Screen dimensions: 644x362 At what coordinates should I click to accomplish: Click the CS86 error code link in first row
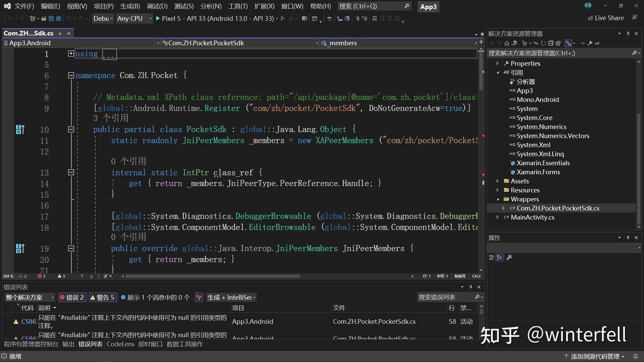(x=29, y=321)
